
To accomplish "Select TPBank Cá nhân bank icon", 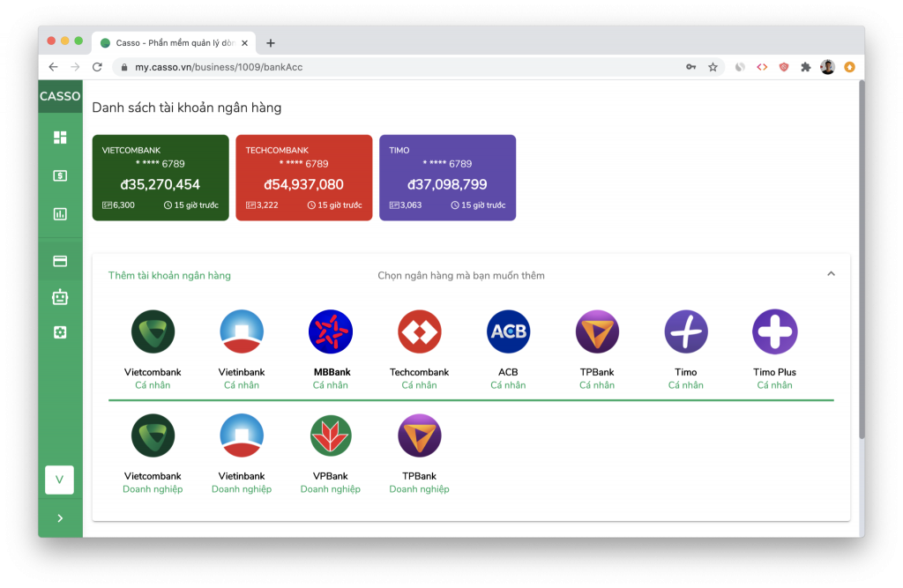I will 597,331.
